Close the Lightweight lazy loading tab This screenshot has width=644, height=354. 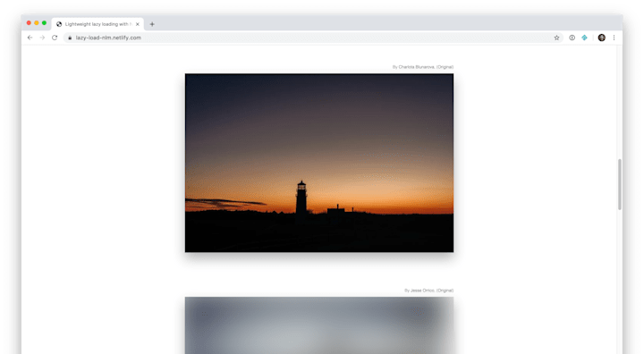click(x=138, y=24)
